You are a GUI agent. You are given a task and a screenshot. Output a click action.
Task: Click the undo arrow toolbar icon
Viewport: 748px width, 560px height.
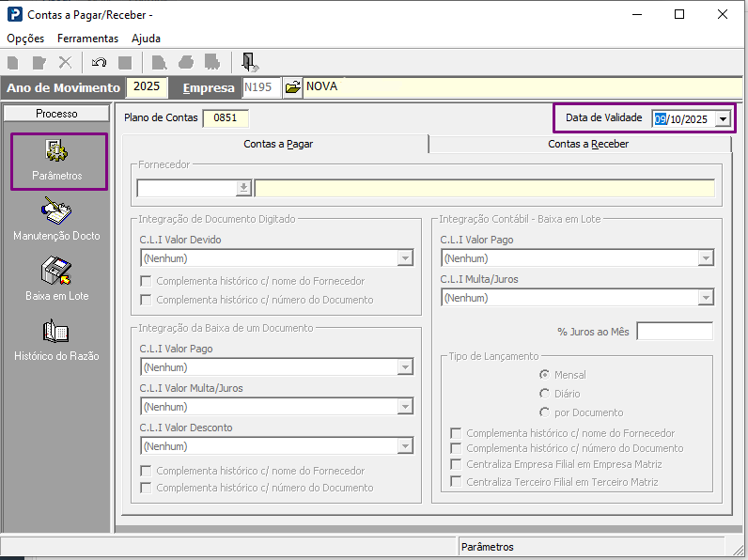(99, 63)
